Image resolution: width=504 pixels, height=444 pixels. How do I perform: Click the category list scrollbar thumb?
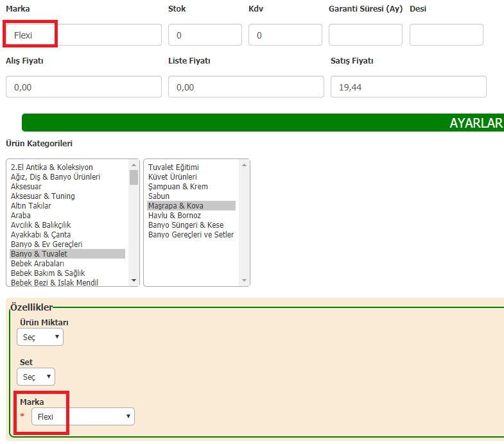pos(134,177)
